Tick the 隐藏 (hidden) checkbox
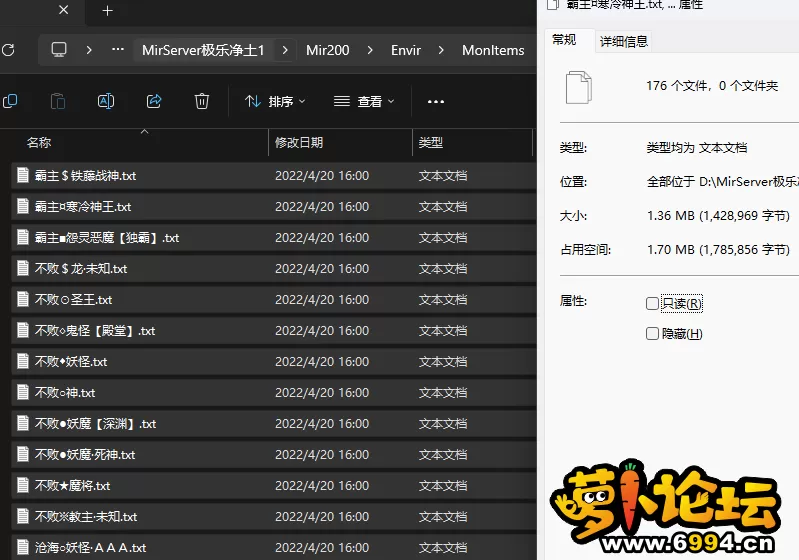Image resolution: width=799 pixels, height=560 pixels. [x=653, y=334]
